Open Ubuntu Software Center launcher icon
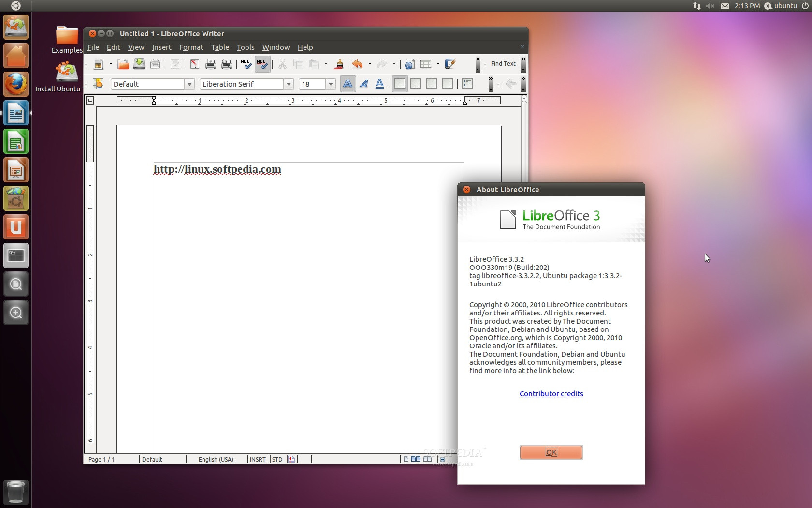The width and height of the screenshot is (812, 508). [16, 199]
